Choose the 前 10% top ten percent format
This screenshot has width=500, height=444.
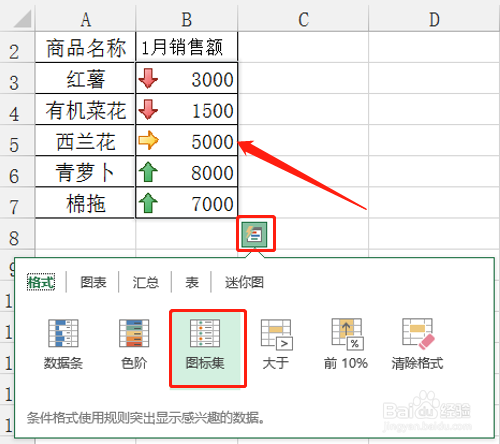point(346,344)
